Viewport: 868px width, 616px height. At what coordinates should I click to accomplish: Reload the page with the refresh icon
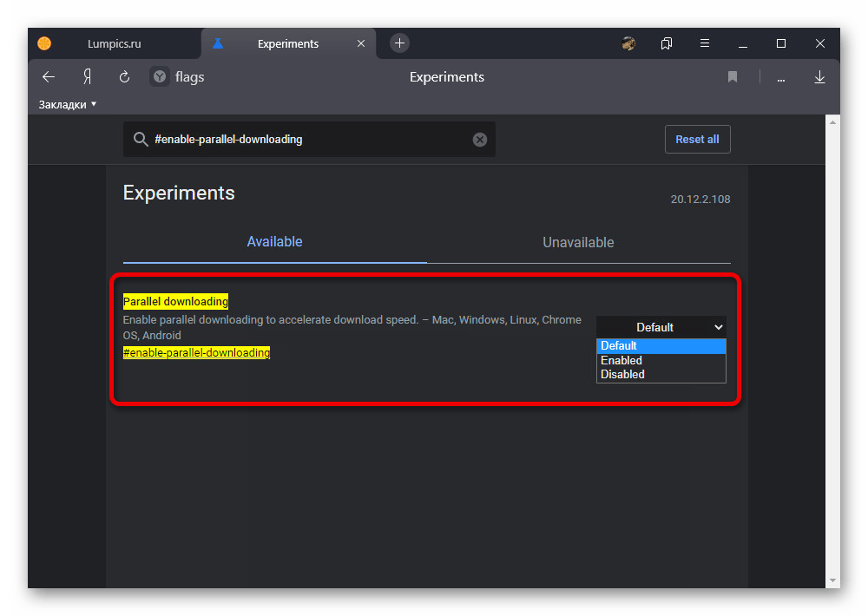click(124, 77)
